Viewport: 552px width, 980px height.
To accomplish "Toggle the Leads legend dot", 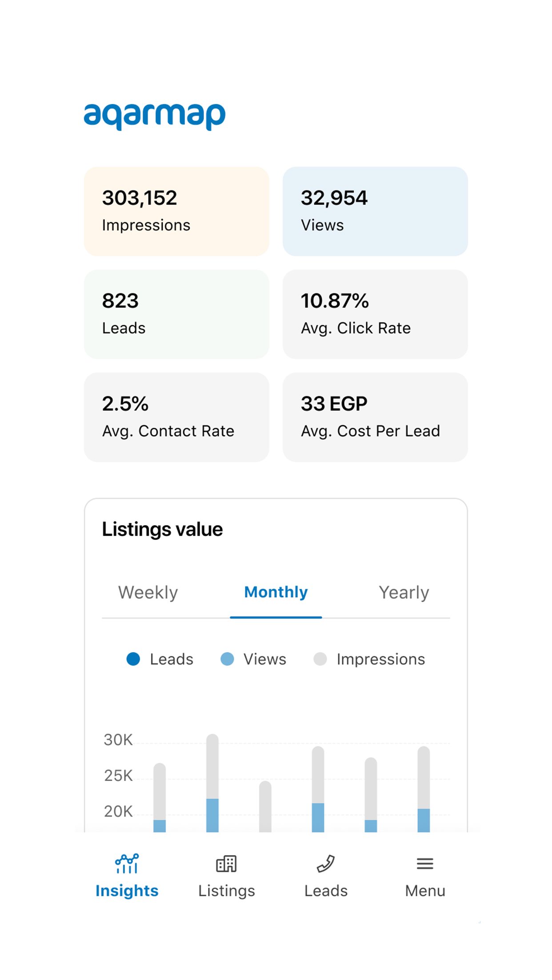I will click(x=133, y=659).
